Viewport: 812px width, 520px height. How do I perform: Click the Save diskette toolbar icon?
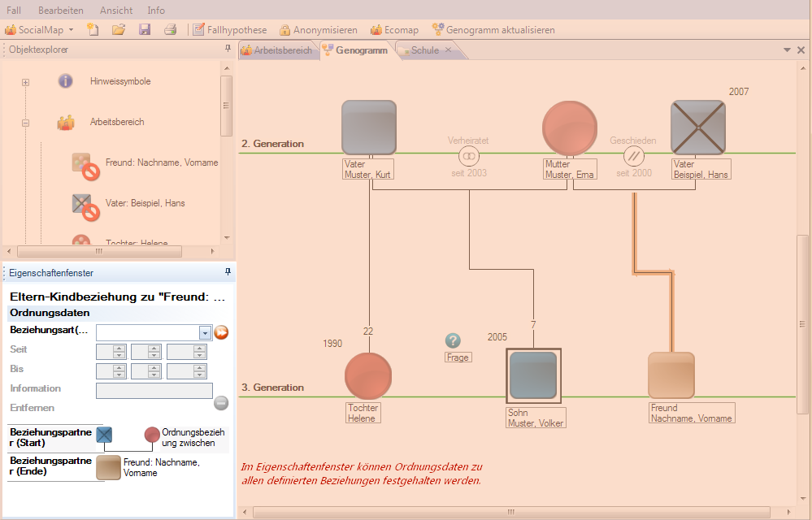(145, 29)
